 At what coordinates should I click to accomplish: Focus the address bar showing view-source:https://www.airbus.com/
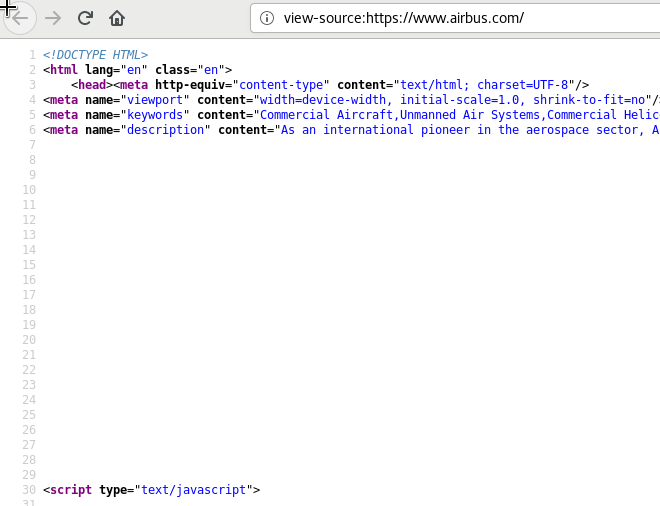pos(455,18)
